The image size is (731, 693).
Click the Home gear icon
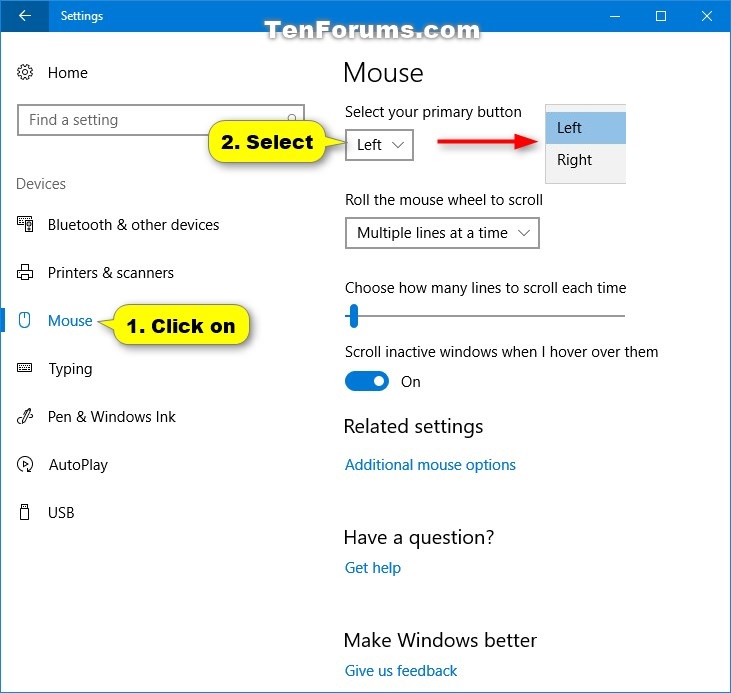[25, 72]
